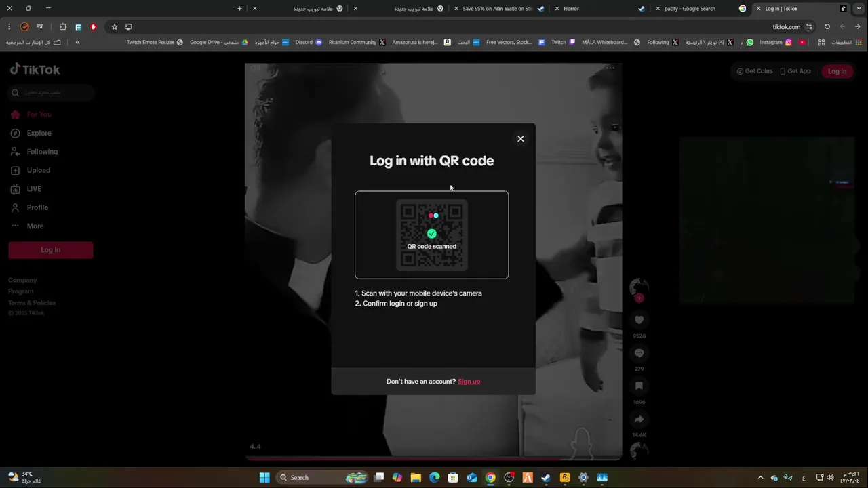Open the all bookmarks folder

point(33,42)
